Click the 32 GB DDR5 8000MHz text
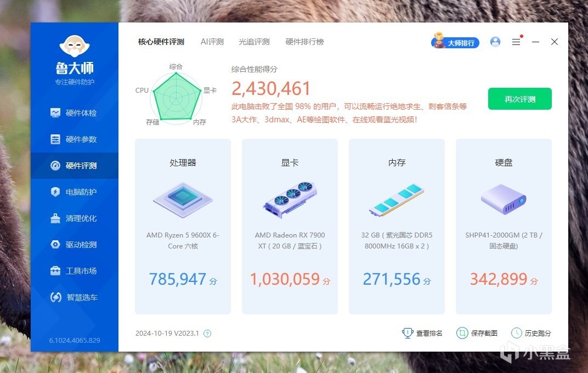Image resolution: width=588 pixels, height=373 pixels. (397, 241)
